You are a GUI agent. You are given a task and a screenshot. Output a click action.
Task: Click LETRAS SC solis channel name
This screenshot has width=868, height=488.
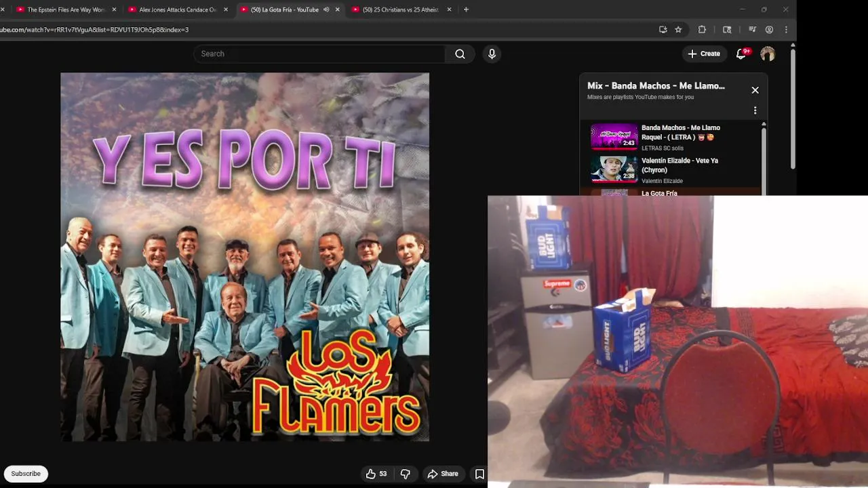(x=663, y=148)
